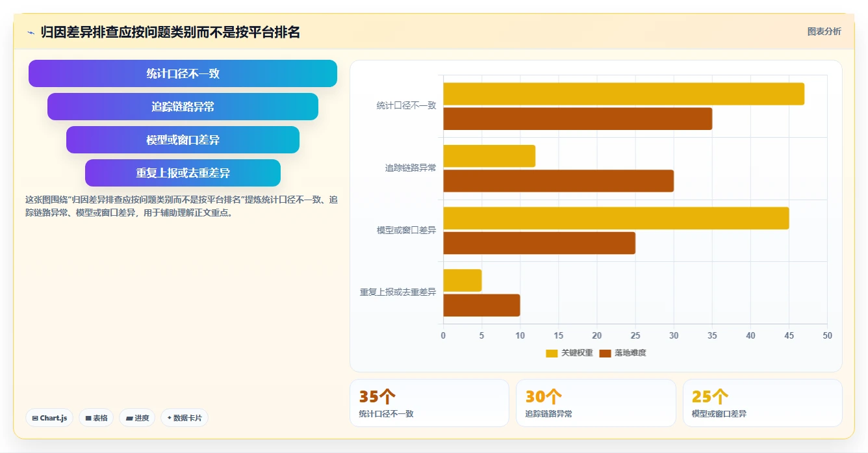Viewport: 868px width, 453px height.
Task: Click the brown 落地难度 bar for 模型或窗口差异
Action: (x=539, y=243)
